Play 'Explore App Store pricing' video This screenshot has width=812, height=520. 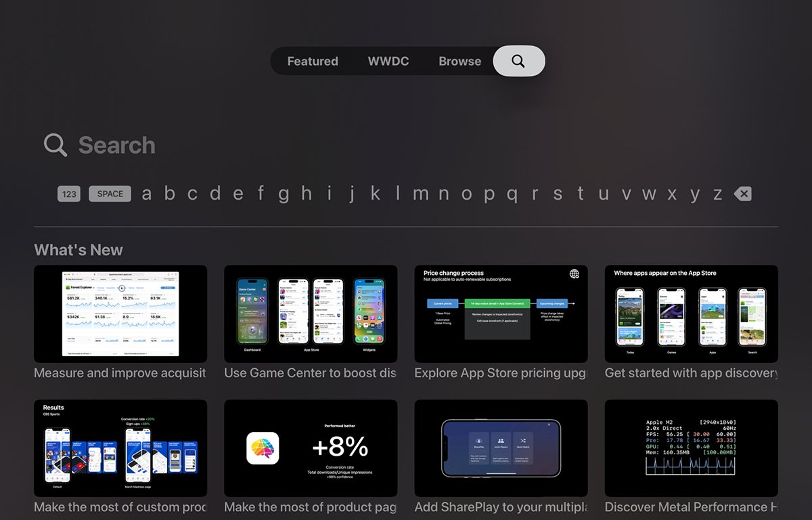click(501, 313)
